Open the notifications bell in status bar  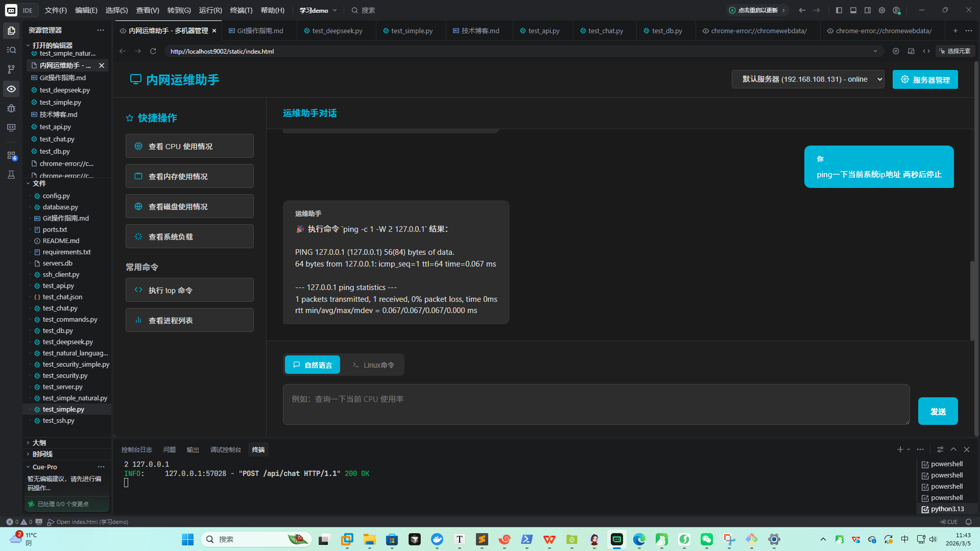click(x=968, y=522)
